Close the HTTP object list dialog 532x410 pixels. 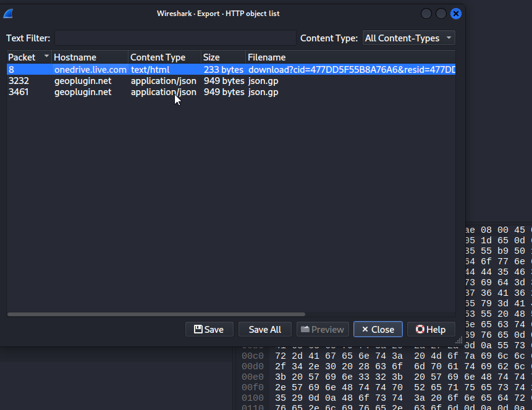[378, 329]
